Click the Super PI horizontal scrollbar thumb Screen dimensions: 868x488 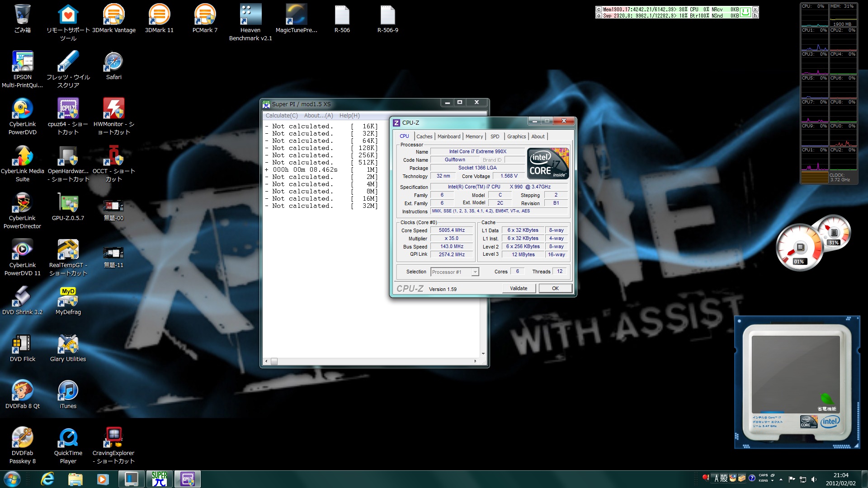pos(274,361)
